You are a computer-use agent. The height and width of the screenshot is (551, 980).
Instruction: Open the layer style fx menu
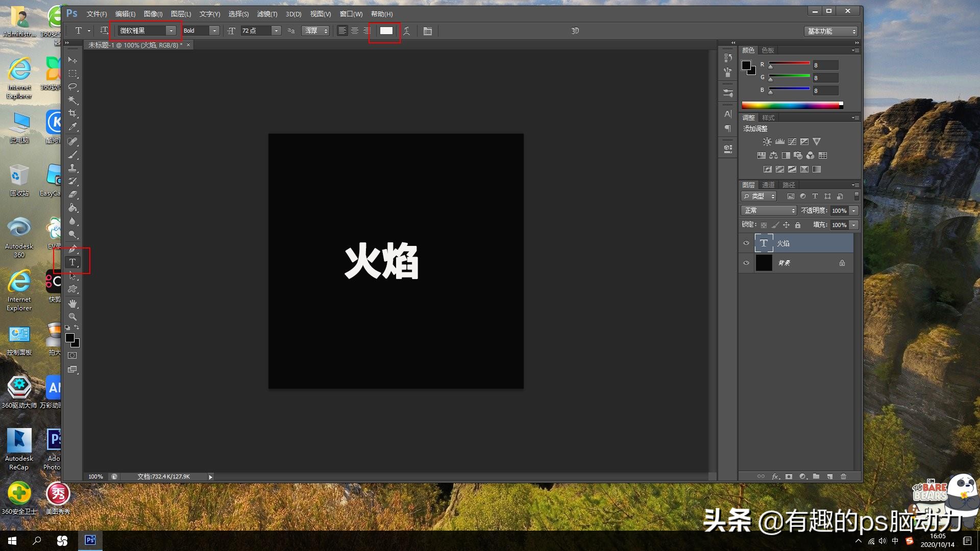pos(775,477)
